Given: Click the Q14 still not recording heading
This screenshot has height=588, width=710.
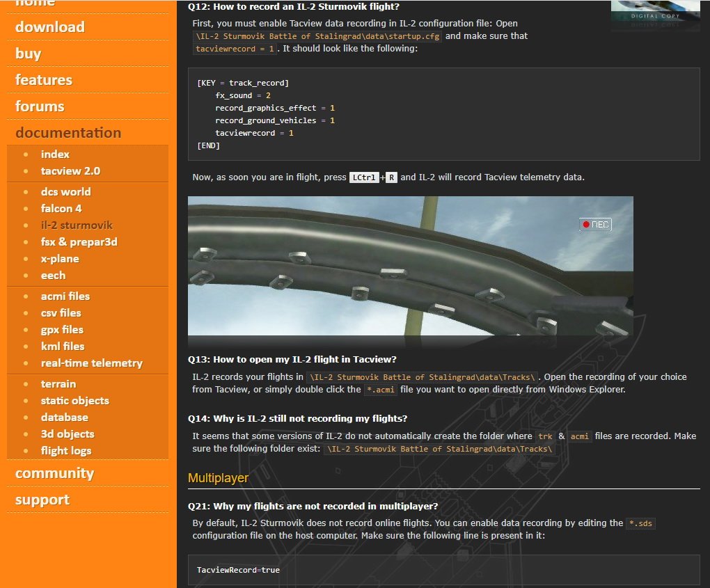Looking at the screenshot, I should [x=297, y=419].
